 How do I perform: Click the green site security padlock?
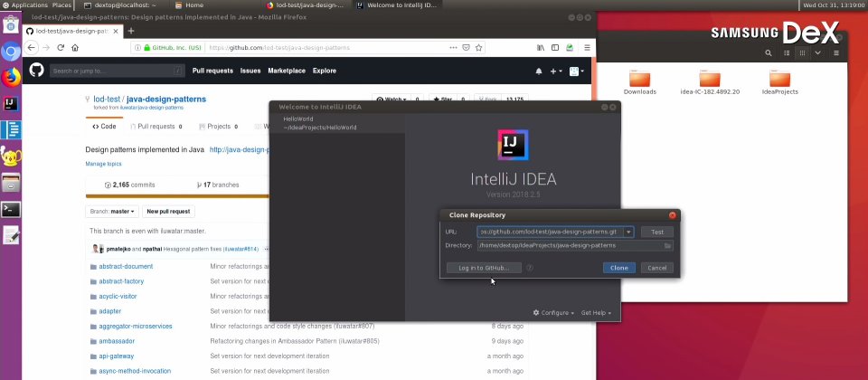pos(147,48)
